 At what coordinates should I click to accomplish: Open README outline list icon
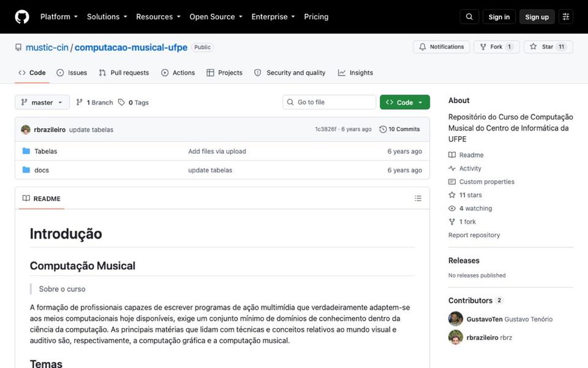(x=418, y=198)
